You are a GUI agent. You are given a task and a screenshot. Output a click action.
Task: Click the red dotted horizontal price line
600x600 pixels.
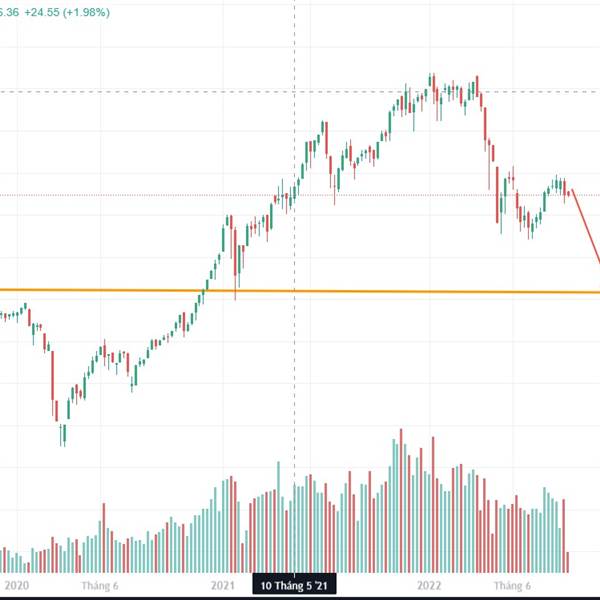150,195
